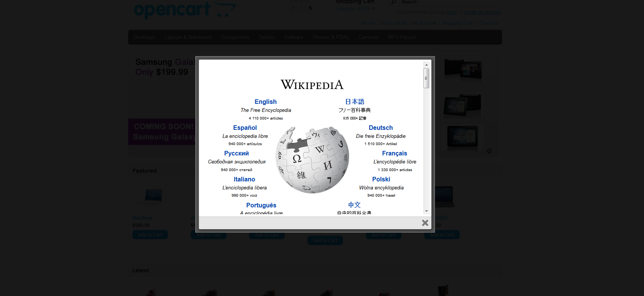The image size is (644, 296).
Task: Open the Русский Wikipedia link
Action: click(x=237, y=153)
